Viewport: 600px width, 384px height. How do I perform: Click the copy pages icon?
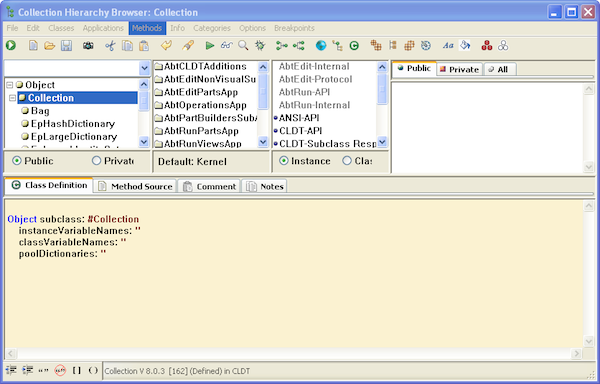point(127,46)
